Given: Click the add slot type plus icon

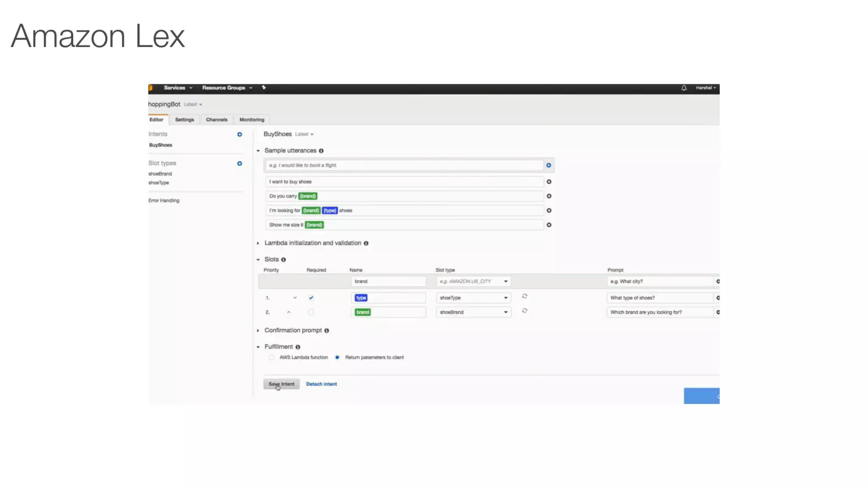Looking at the screenshot, I should pyautogui.click(x=239, y=164).
